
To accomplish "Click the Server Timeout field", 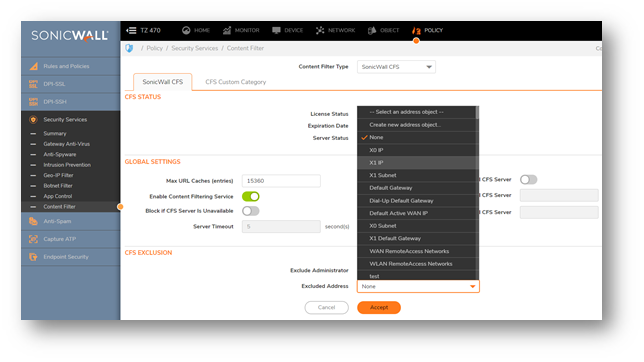I will point(281,226).
